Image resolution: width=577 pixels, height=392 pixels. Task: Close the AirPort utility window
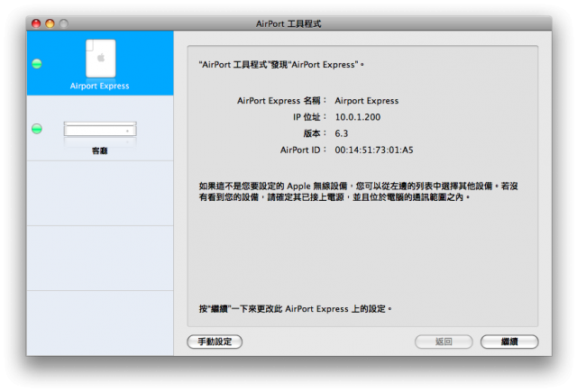(x=36, y=23)
